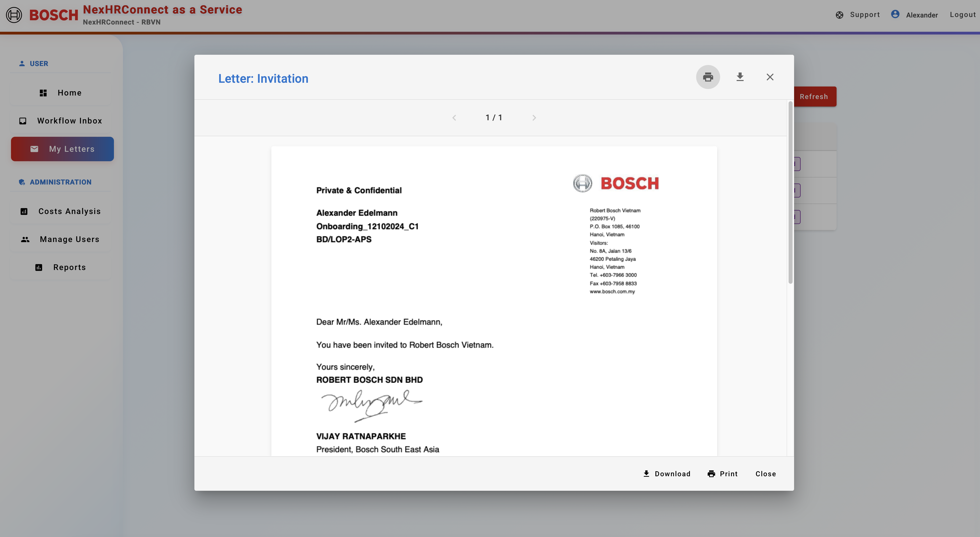Select the My Letters menu item
The height and width of the screenshot is (537, 980).
[62, 149]
